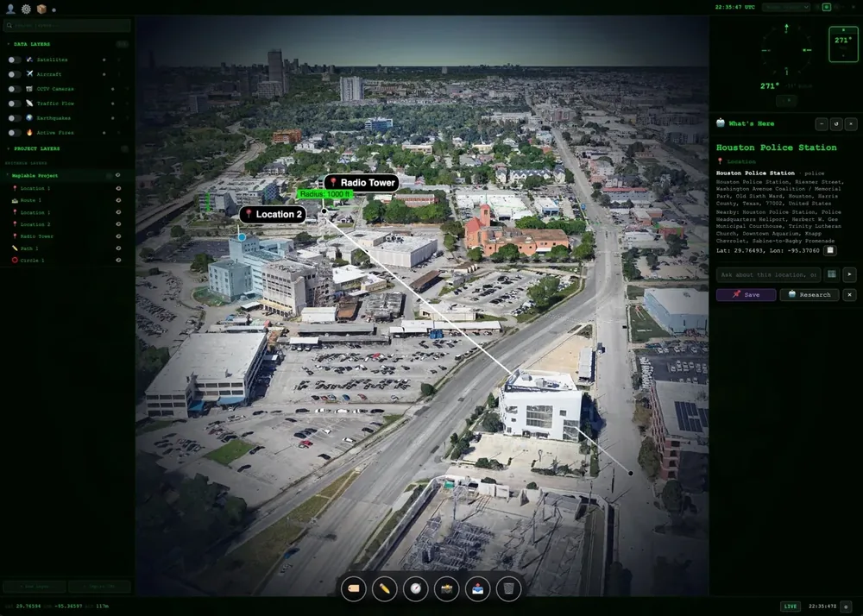Click the Path 1 pencil icon
Screen dimensions: 863x616
pyautogui.click(x=15, y=248)
